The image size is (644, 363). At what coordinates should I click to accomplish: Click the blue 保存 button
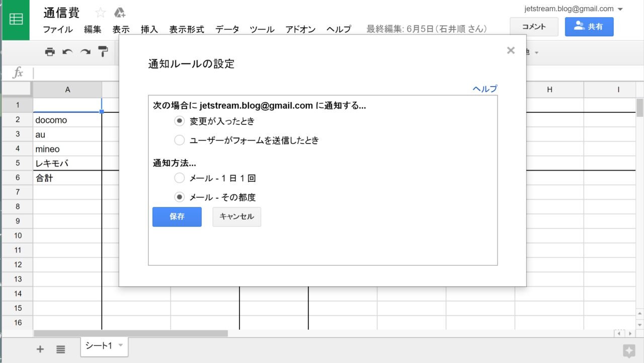click(177, 217)
